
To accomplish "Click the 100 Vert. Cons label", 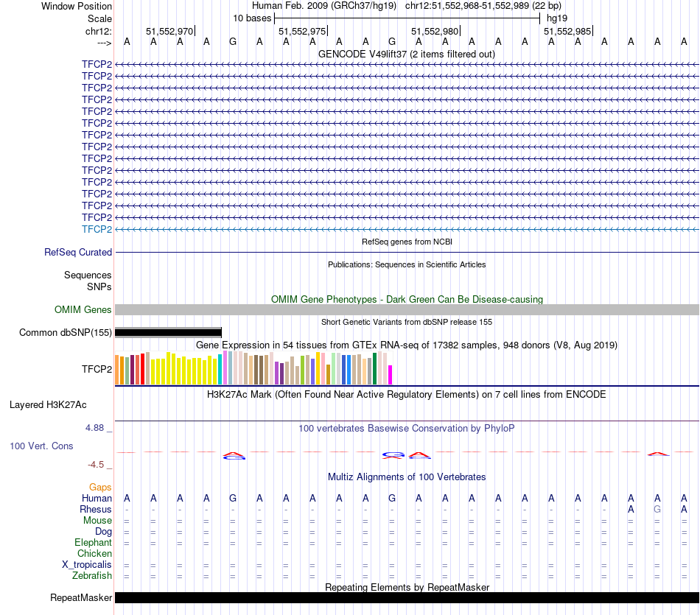I will pos(41,446).
